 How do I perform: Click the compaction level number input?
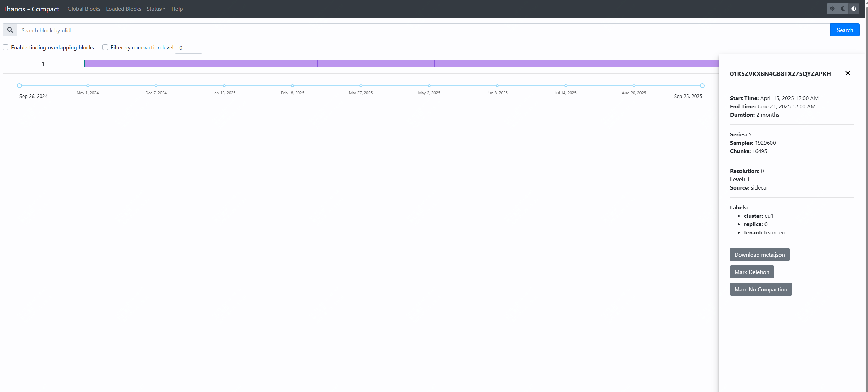[188, 48]
